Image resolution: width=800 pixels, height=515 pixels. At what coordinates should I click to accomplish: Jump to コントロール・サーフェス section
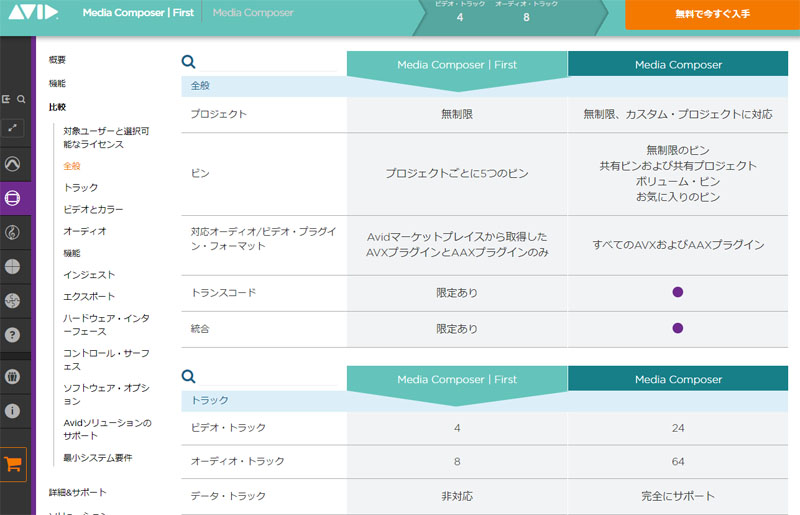pos(106,360)
